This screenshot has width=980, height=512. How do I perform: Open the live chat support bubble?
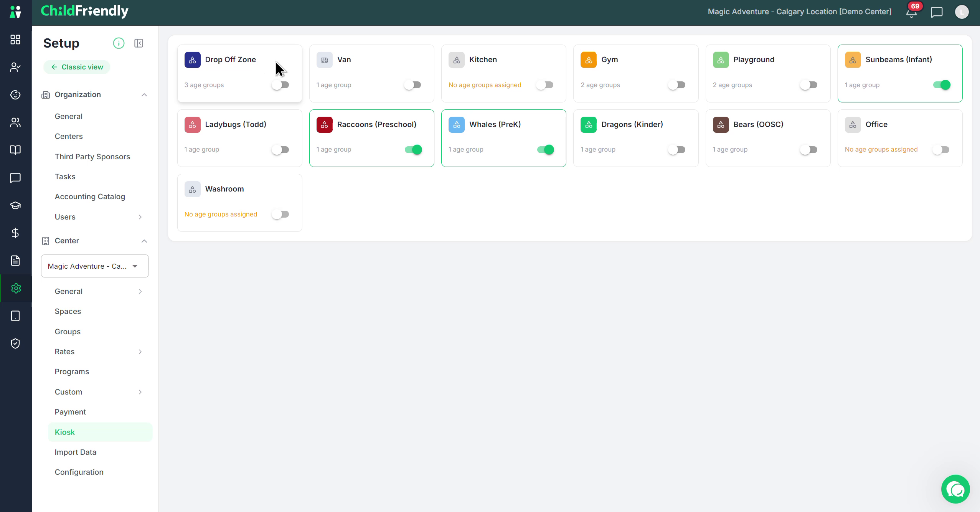[955, 489]
